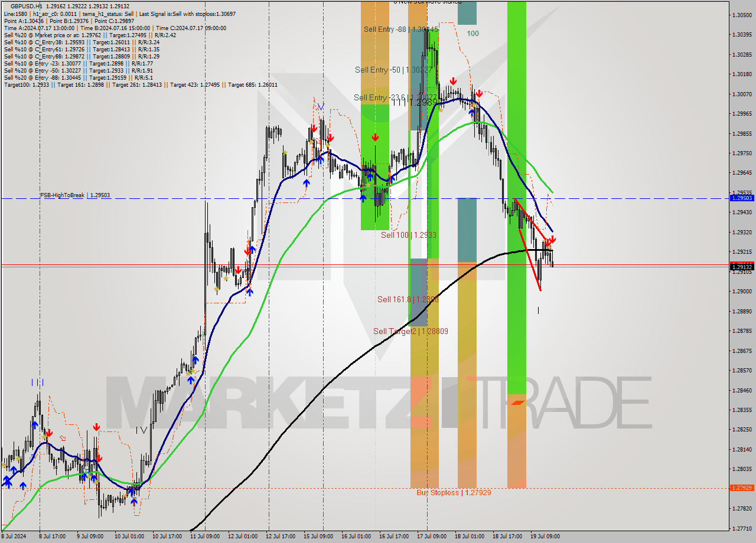Select the 'Sell Entry -23.6 | 1.30077' label
The width and height of the screenshot is (756, 543).
pos(396,97)
